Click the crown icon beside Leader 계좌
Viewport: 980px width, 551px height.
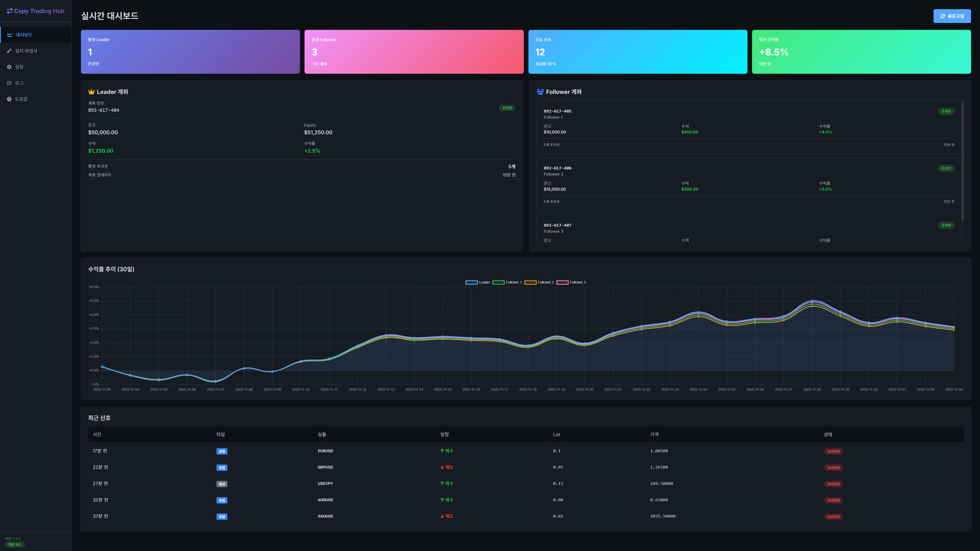click(91, 92)
